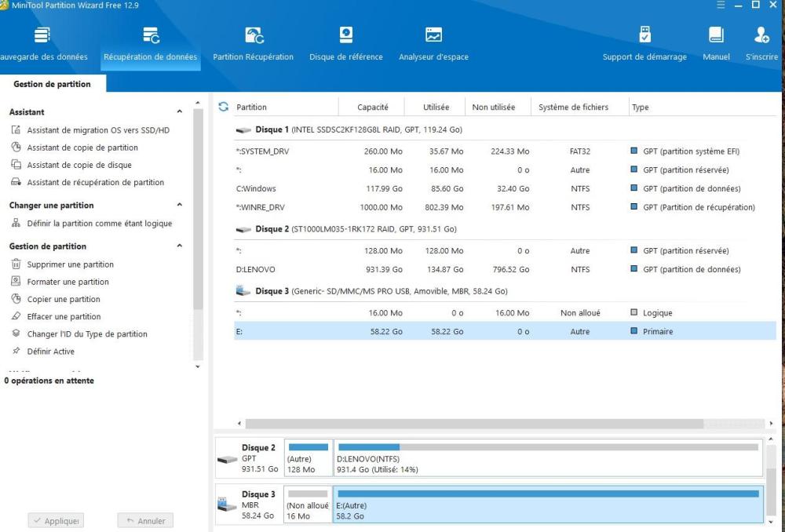Select the Gestion de partition tab
The width and height of the screenshot is (785, 532).
(52, 84)
